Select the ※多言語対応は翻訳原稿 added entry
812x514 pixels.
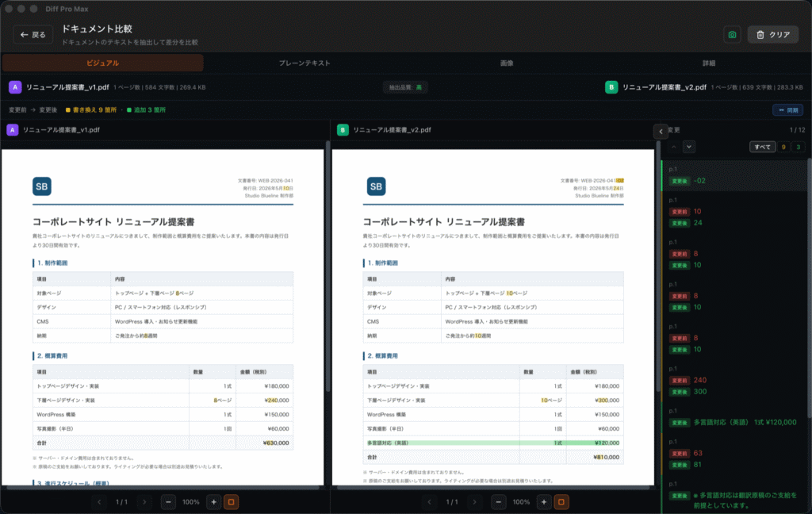(733, 495)
